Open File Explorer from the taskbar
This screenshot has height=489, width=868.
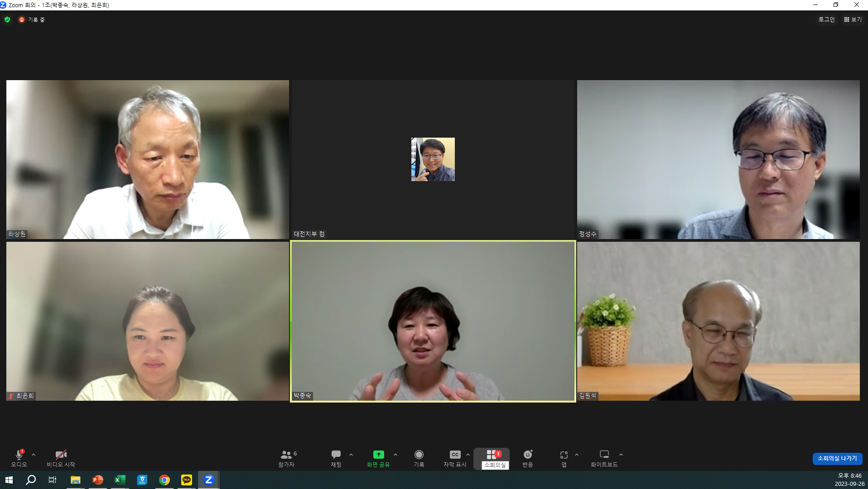click(75, 480)
